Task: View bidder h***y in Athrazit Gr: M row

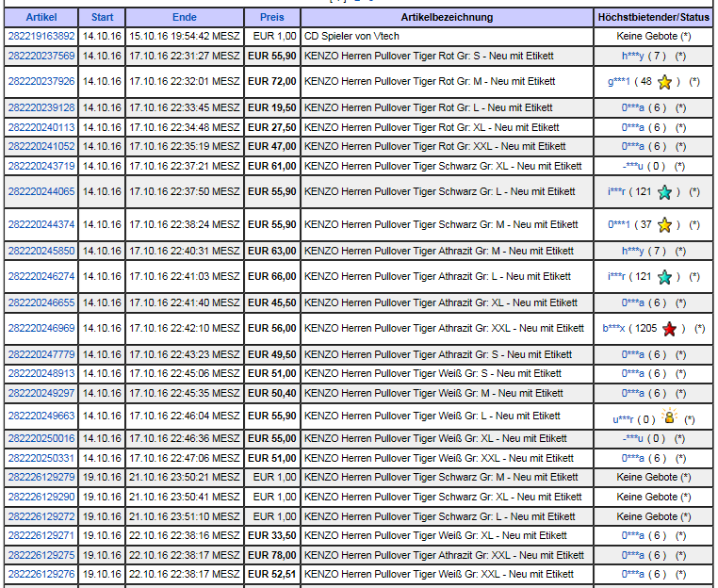Action: click(633, 251)
